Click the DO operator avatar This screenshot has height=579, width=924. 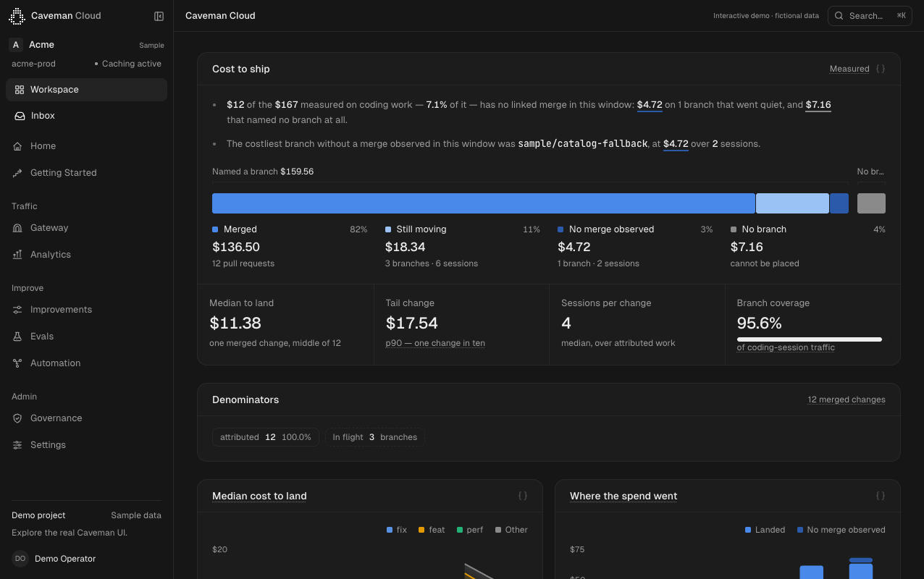[x=20, y=559]
